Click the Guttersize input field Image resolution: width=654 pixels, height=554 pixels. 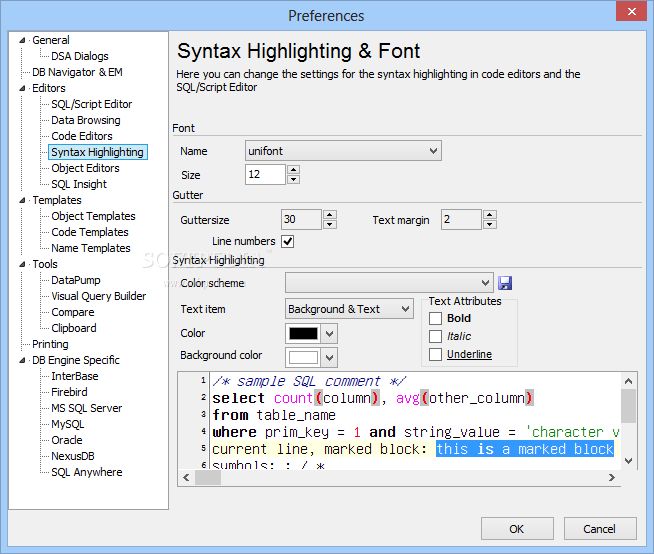tap(300, 220)
